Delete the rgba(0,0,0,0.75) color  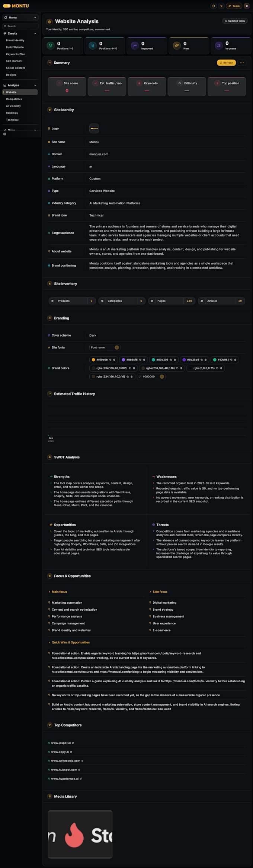click(x=221, y=368)
